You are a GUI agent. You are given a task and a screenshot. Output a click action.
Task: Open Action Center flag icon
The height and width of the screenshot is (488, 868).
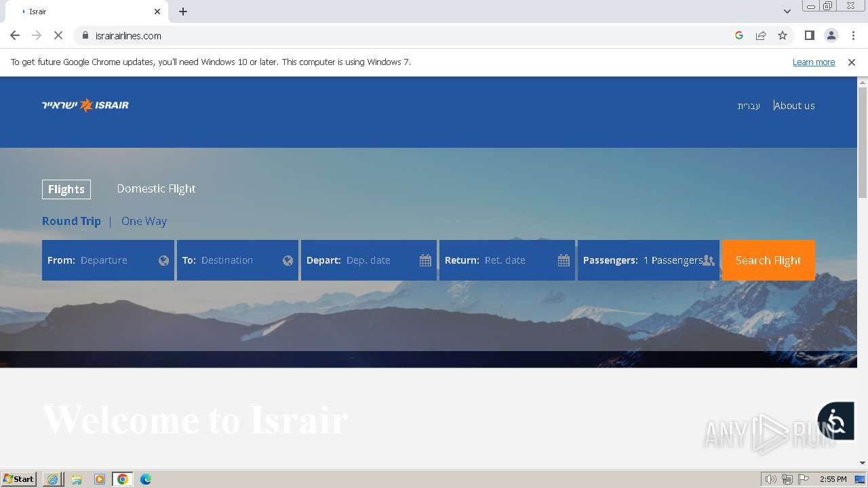click(804, 479)
